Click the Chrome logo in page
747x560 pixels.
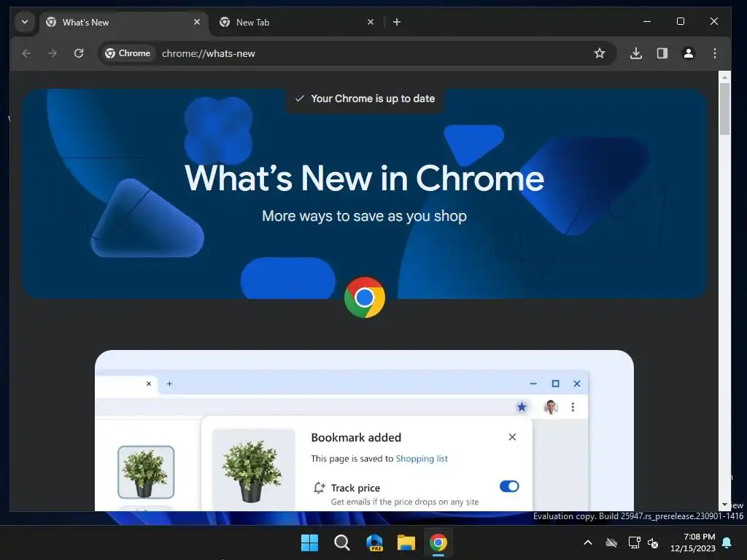pos(365,297)
